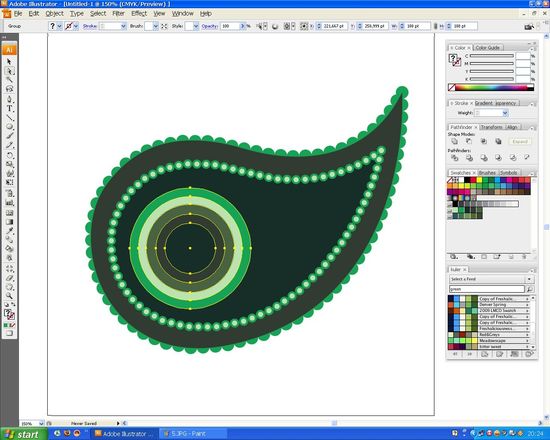Click fill/stroke indicator in Color panel
This screenshot has width=550, height=440.
coord(455,60)
